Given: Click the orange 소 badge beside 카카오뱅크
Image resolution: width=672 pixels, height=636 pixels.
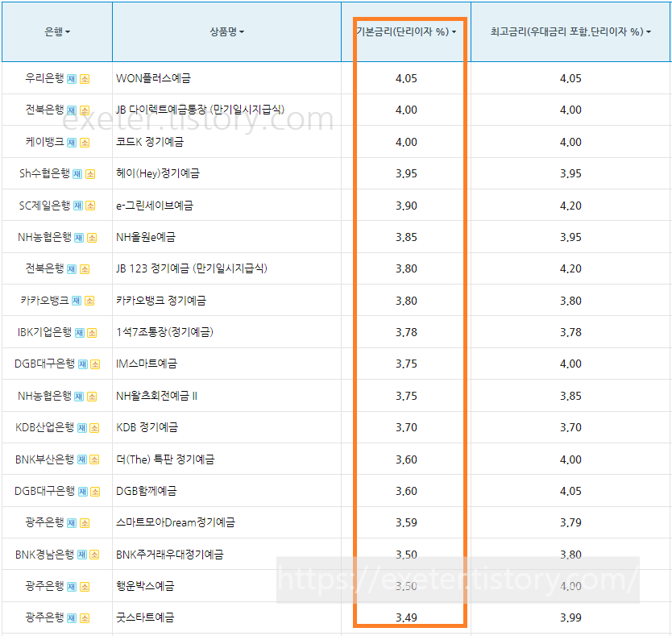Looking at the screenshot, I should (x=89, y=301).
